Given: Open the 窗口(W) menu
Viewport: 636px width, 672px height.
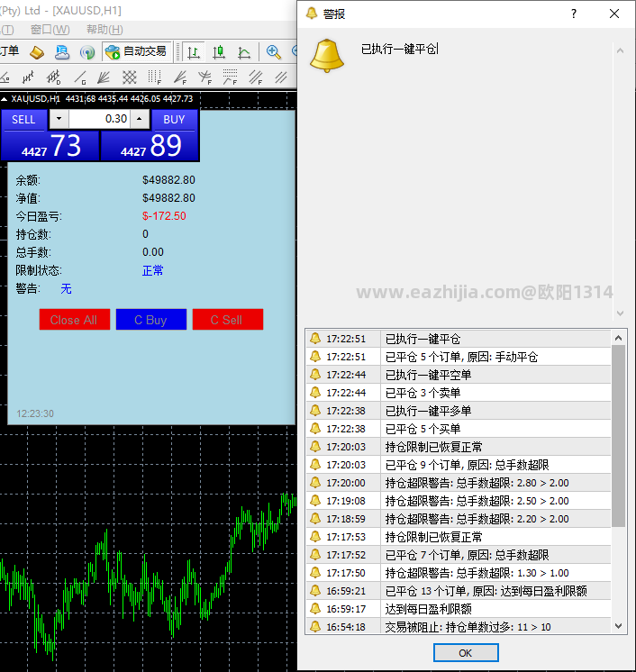Looking at the screenshot, I should (x=50, y=30).
